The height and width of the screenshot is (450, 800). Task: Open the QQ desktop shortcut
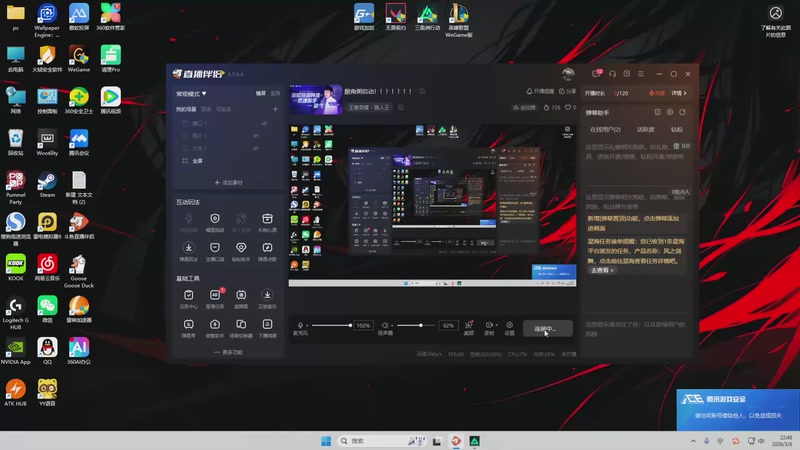[47, 351]
